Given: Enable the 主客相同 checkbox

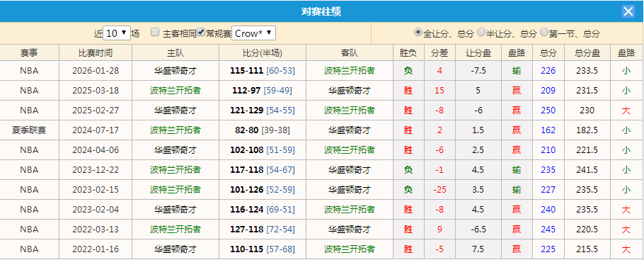Looking at the screenshot, I should click(155, 33).
